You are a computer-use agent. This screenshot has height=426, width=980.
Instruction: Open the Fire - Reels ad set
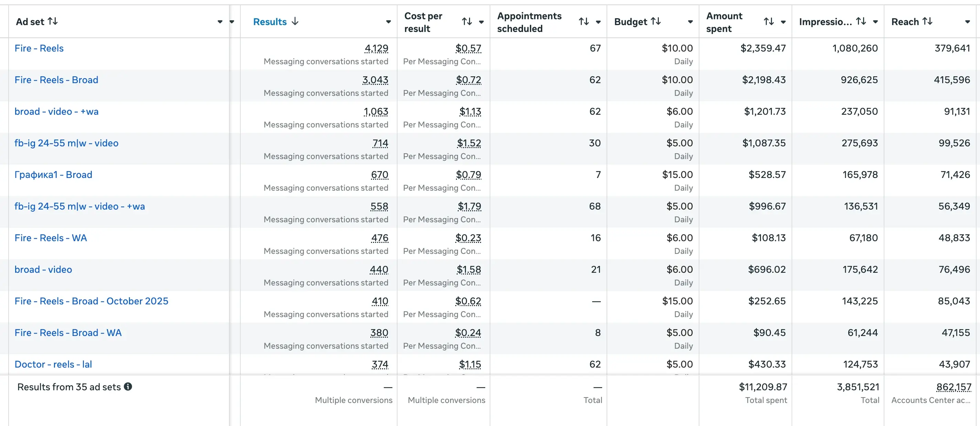[39, 48]
